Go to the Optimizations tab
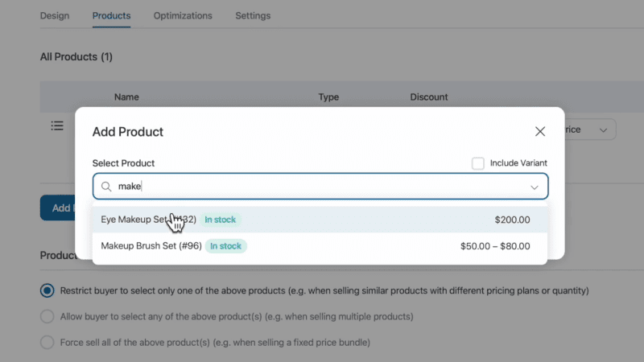Viewport: 644px width, 362px height. (183, 15)
